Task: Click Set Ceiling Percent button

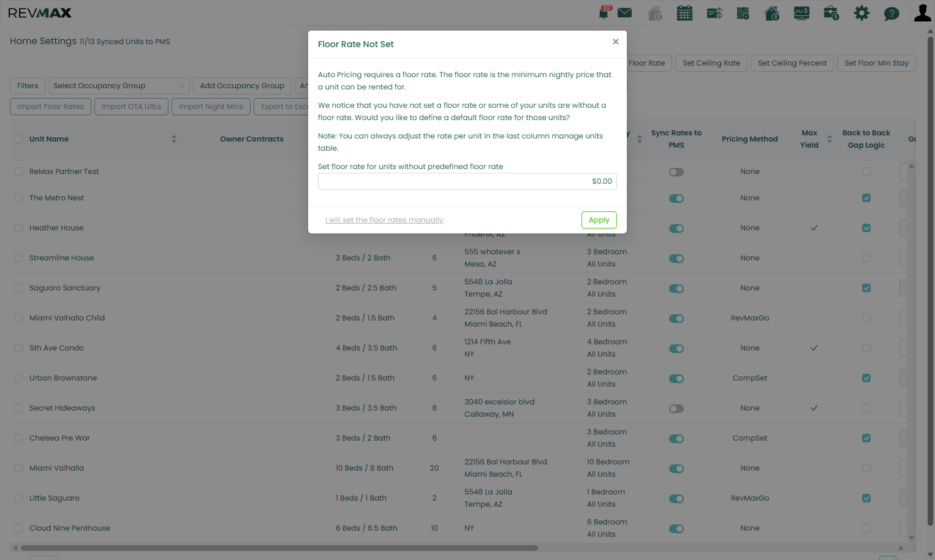Action: pyautogui.click(x=792, y=63)
